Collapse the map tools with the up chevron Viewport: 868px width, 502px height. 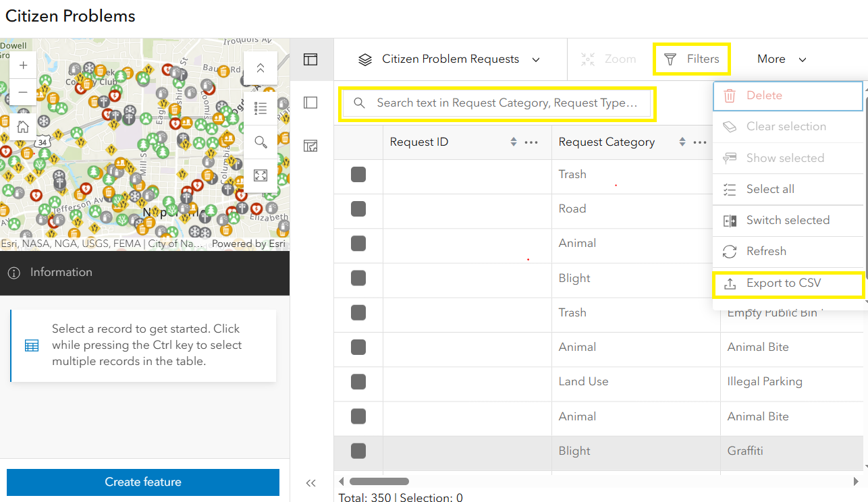point(261,69)
